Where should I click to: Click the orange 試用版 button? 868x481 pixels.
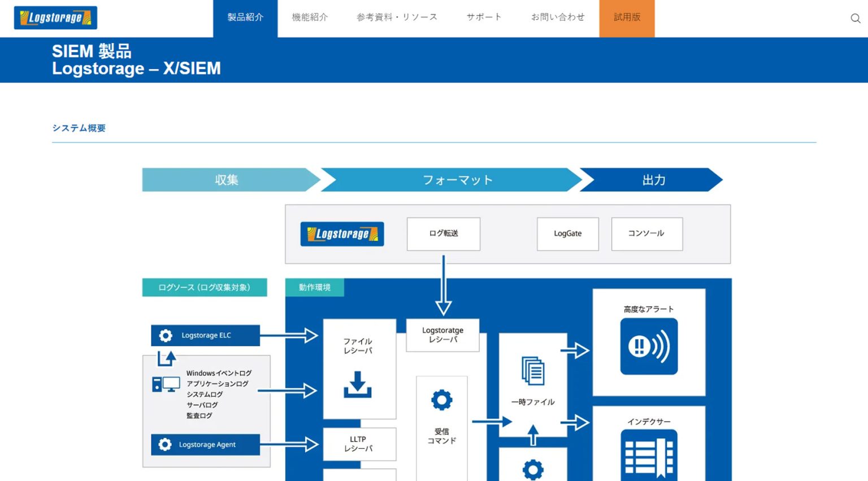626,17
